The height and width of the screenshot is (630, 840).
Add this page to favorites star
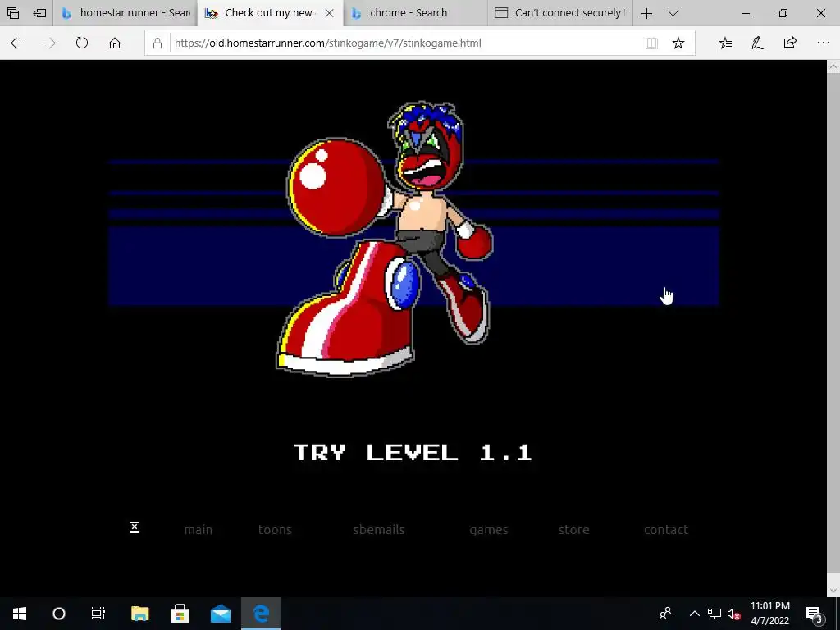[678, 43]
